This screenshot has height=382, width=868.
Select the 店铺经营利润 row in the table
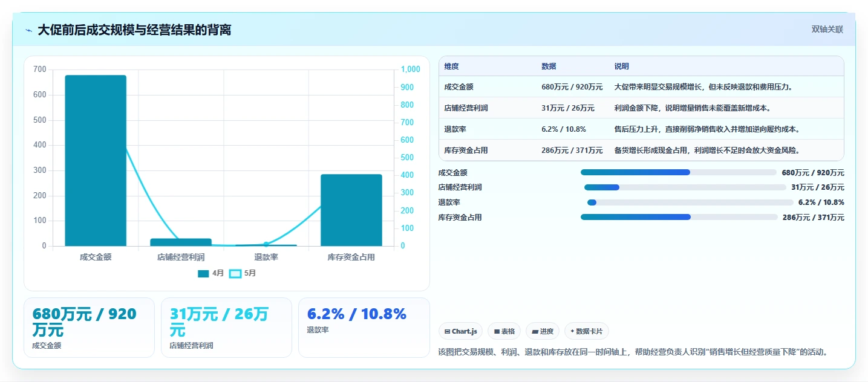tap(641, 108)
